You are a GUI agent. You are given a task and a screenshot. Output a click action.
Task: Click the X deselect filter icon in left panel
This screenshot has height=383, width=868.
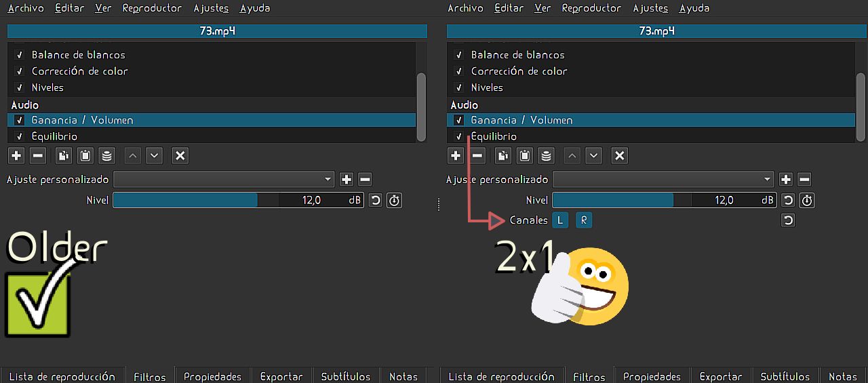[180, 156]
